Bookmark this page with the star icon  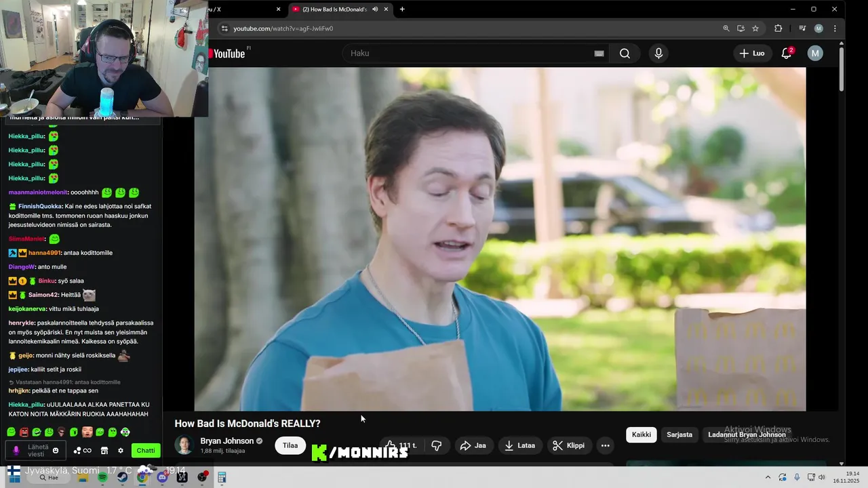click(x=755, y=28)
